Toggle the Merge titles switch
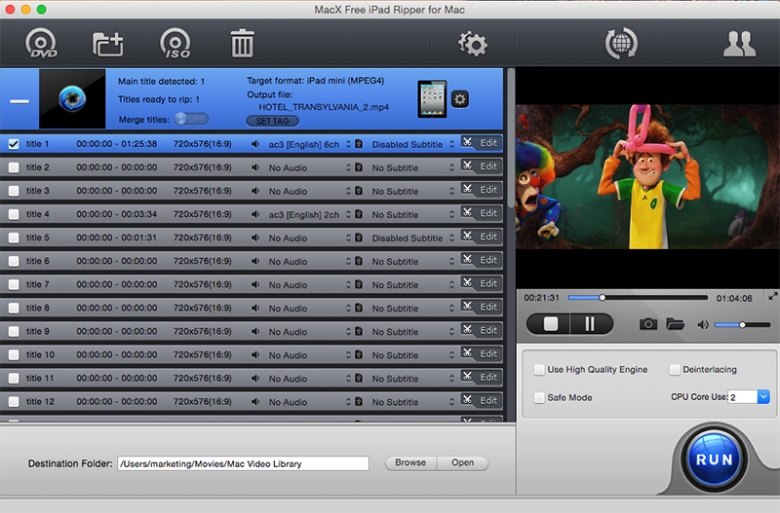Viewport: 780px width, 513px height. click(x=190, y=118)
